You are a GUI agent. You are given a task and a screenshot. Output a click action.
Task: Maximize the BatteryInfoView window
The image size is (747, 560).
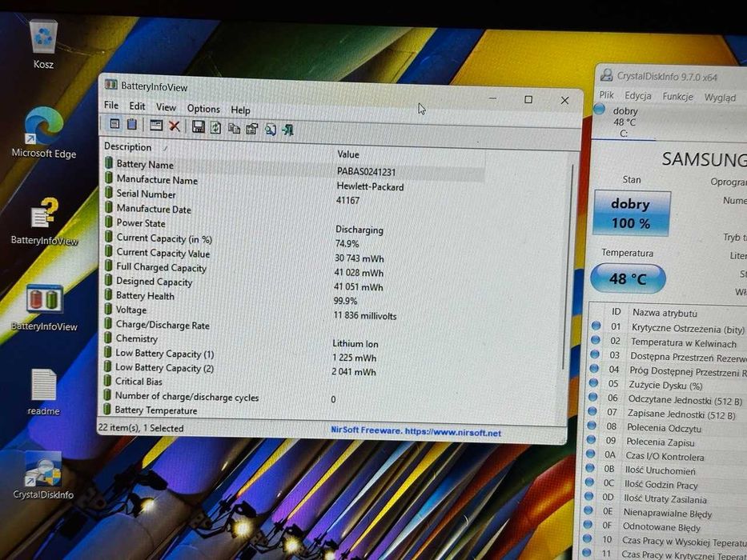coord(528,99)
